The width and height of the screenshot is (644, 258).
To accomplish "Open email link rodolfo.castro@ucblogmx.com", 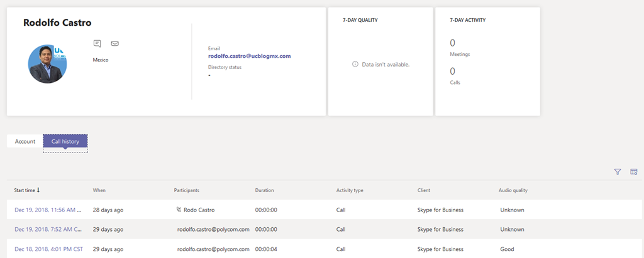I will 249,56.
